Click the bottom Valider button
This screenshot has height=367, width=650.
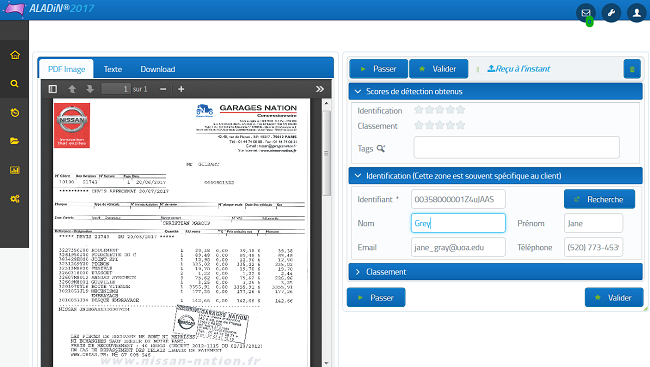point(614,297)
